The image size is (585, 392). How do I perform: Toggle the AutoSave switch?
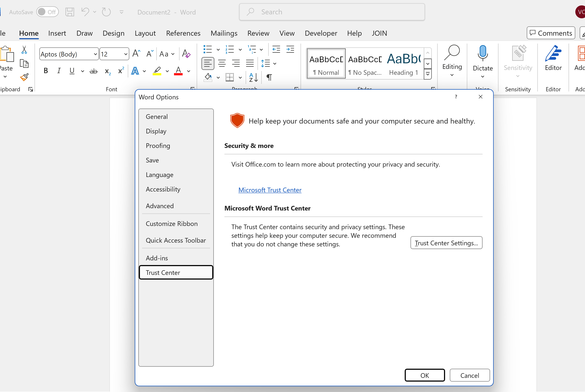(48, 12)
